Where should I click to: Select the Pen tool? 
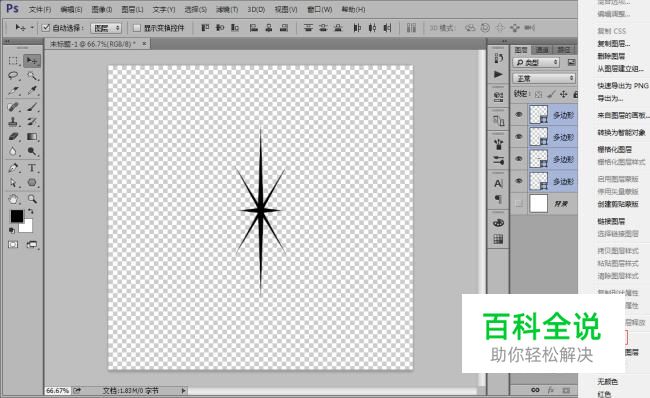tap(13, 168)
